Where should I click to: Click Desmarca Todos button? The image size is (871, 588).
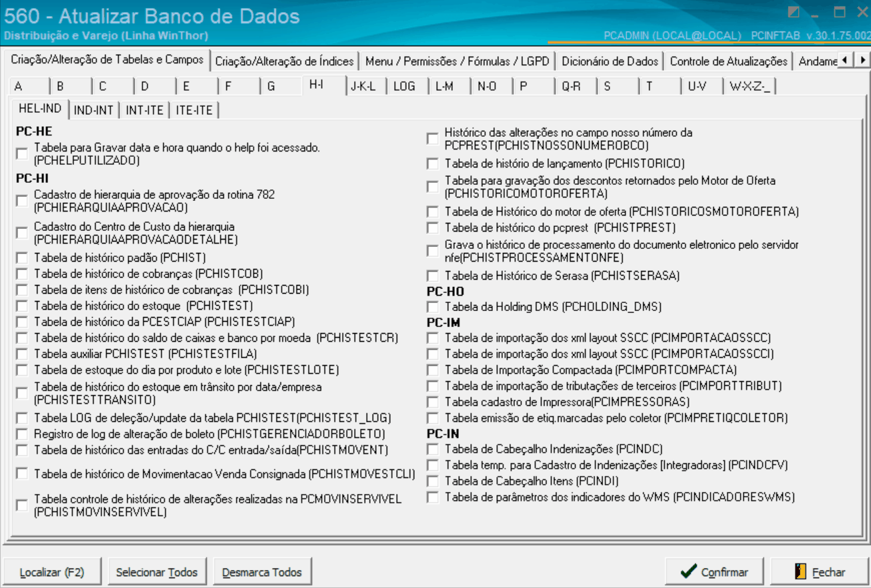262,572
